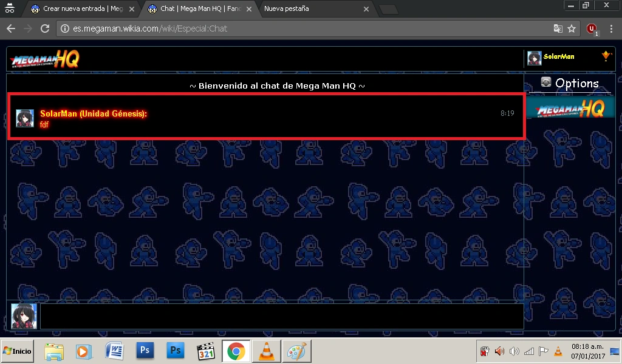Image resolution: width=622 pixels, height=364 pixels.
Task: Click the Show desktop button
Action: 615,351
